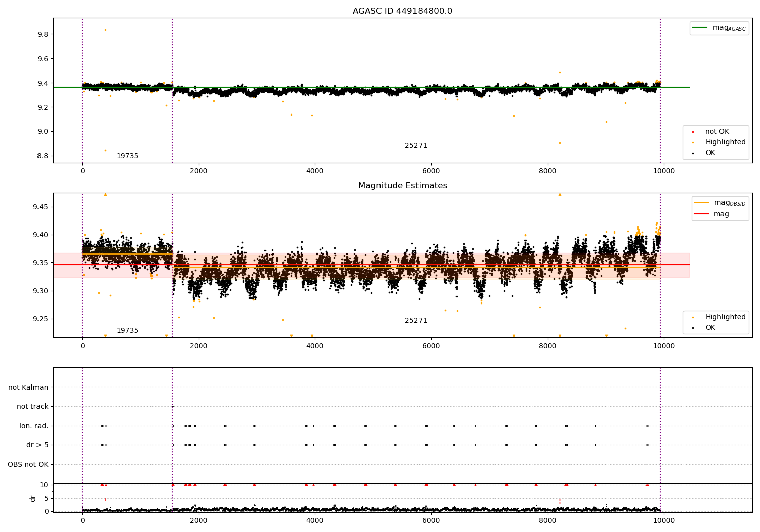Click the 'Magnitude Estimates' plot title

402,186
